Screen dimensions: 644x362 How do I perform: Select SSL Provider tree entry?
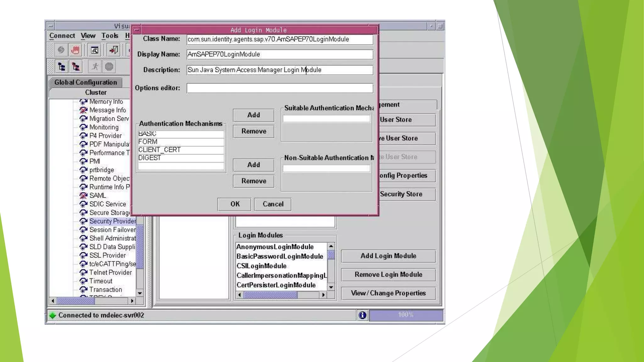[107, 255]
